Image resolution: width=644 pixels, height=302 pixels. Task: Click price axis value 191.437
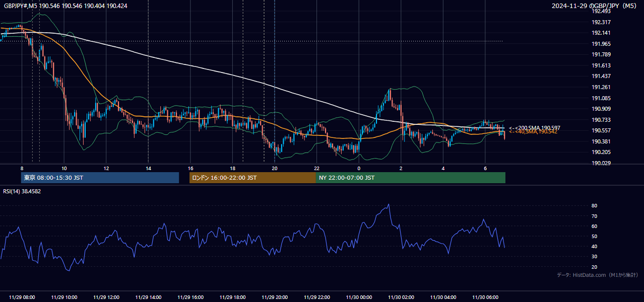(601, 76)
